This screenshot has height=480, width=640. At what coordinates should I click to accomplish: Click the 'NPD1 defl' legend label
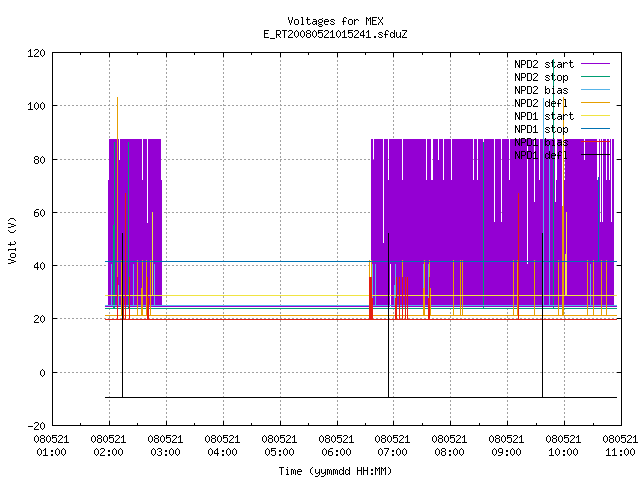point(541,156)
